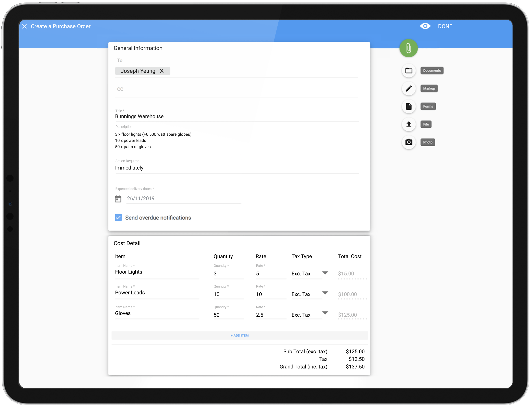Click the $100.00 total cost value

(348, 294)
